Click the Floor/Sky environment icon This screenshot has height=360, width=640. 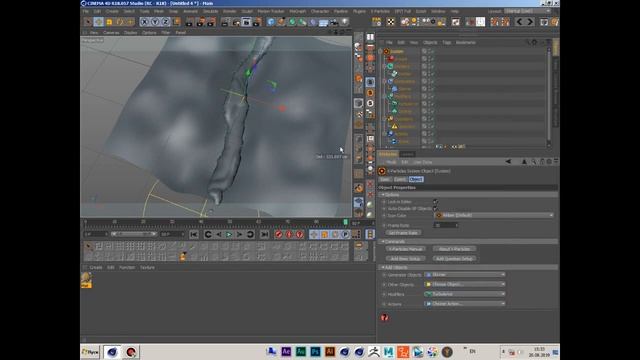tap(324, 22)
